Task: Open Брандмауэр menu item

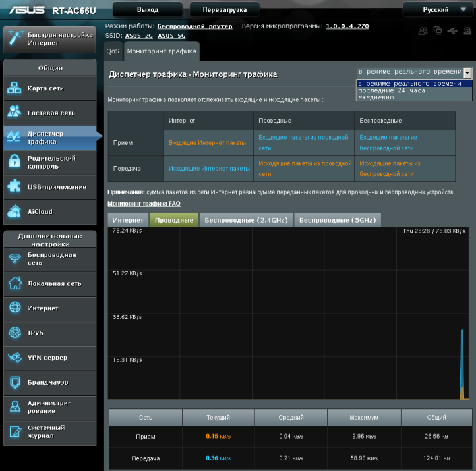Action: [50, 383]
